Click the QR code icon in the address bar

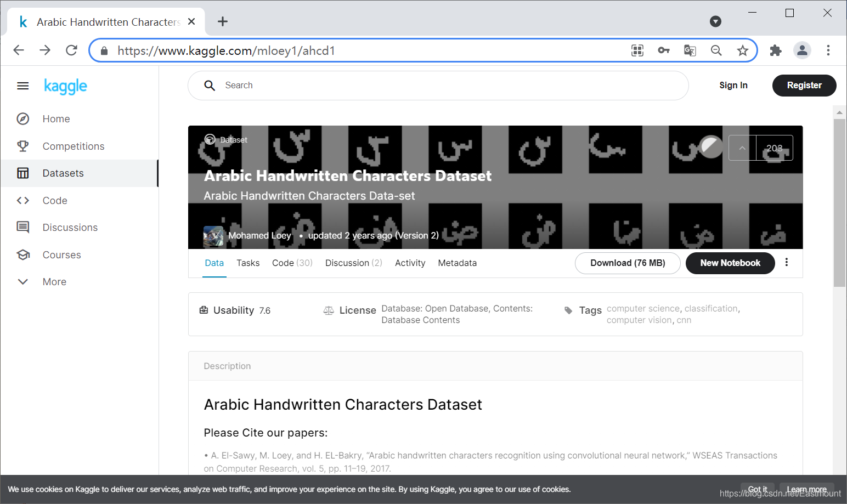point(637,50)
